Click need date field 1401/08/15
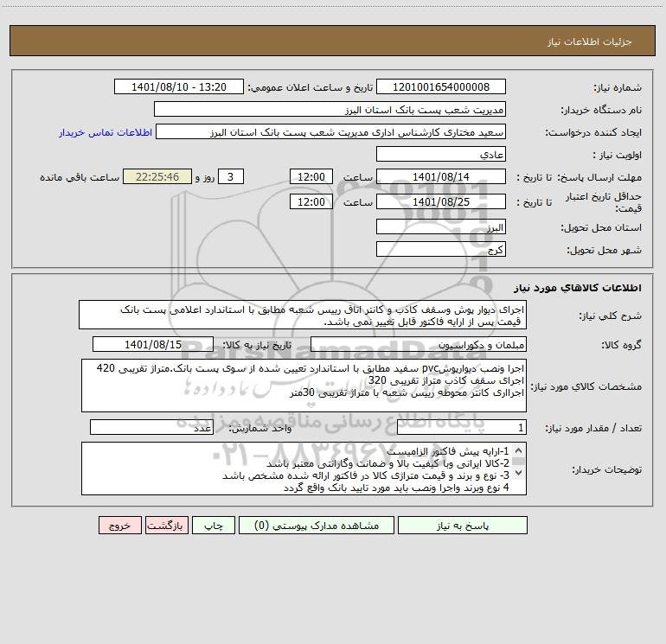 [153, 344]
